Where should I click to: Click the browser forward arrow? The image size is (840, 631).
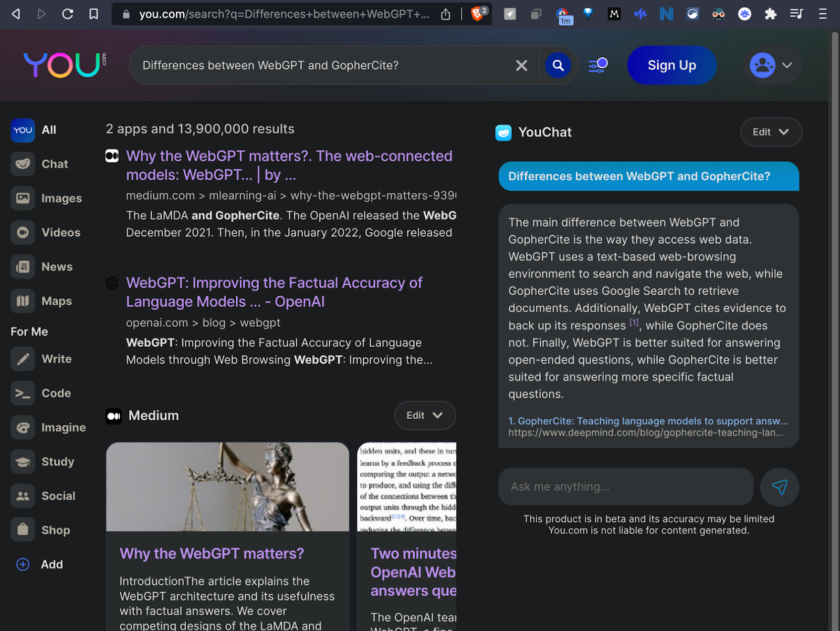tap(41, 14)
